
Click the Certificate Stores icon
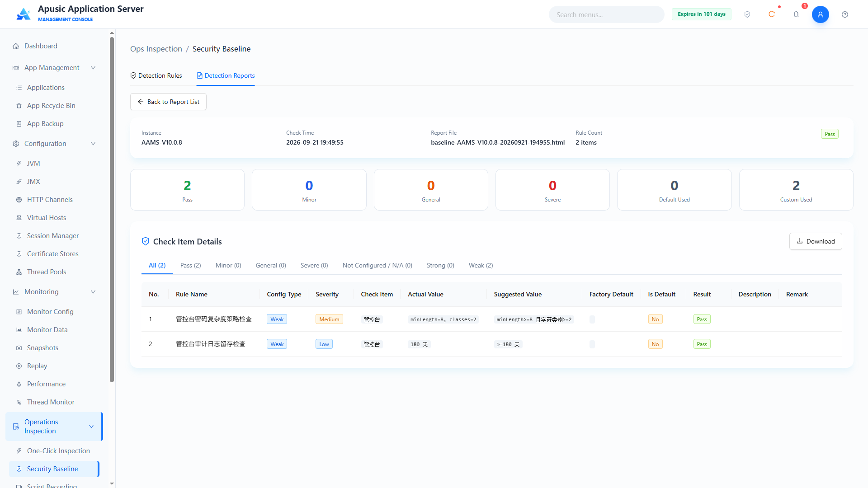[19, 254]
